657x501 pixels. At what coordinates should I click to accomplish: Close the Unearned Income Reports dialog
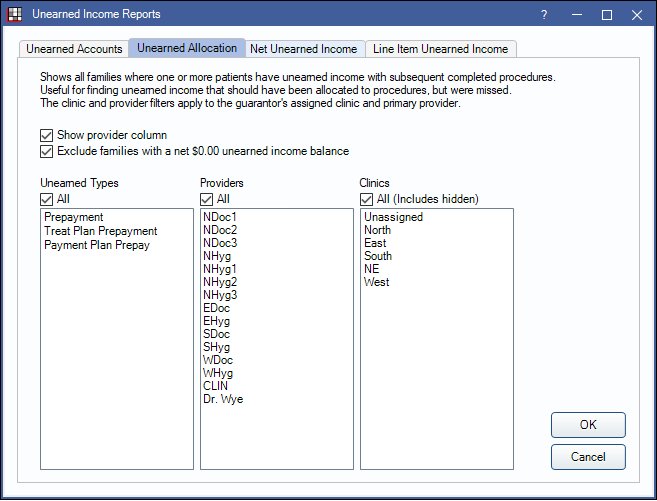click(x=637, y=15)
